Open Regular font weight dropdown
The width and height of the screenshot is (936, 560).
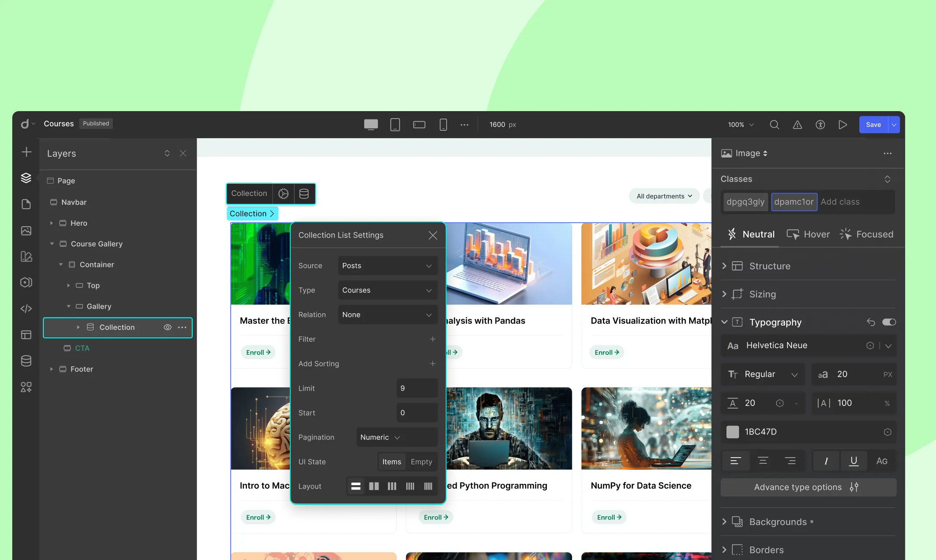pos(763,374)
